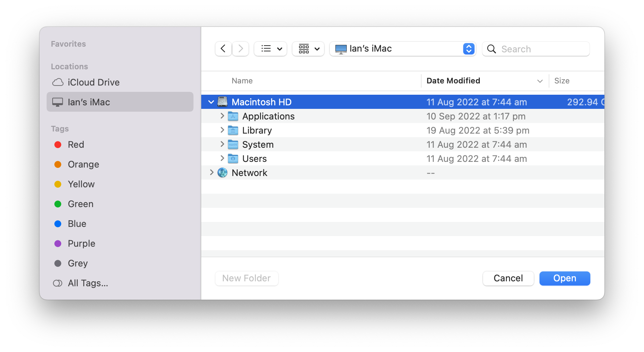Click the Macintosh HD size value 292.94
The image size is (644, 352).
point(585,102)
